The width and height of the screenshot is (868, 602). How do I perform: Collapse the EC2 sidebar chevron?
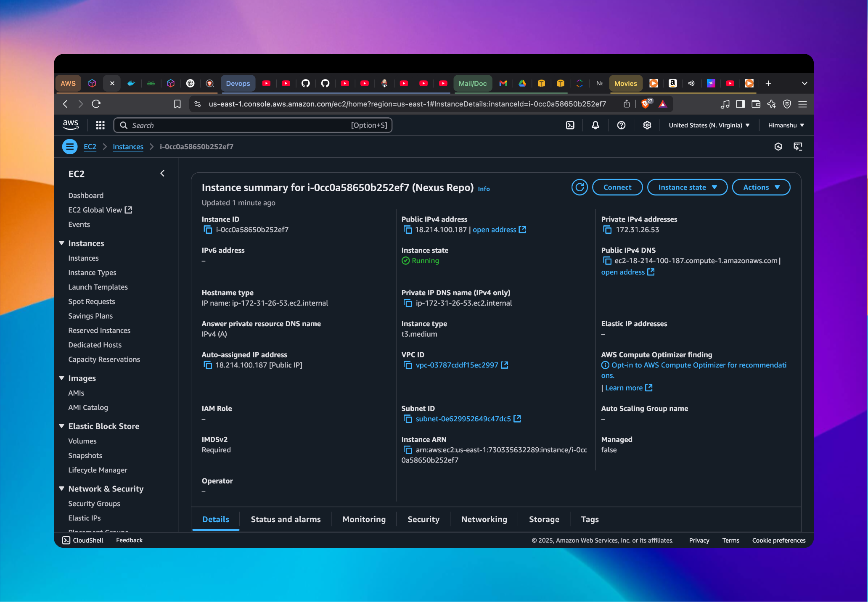coord(162,173)
